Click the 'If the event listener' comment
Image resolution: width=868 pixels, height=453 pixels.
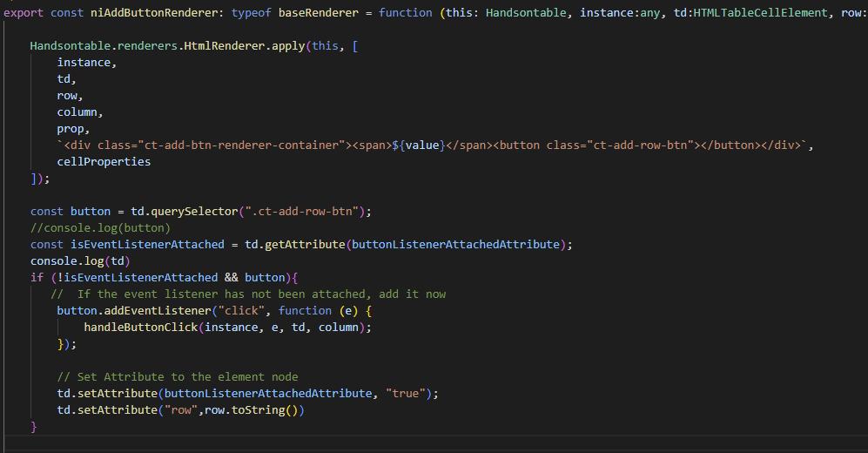pos(248,294)
